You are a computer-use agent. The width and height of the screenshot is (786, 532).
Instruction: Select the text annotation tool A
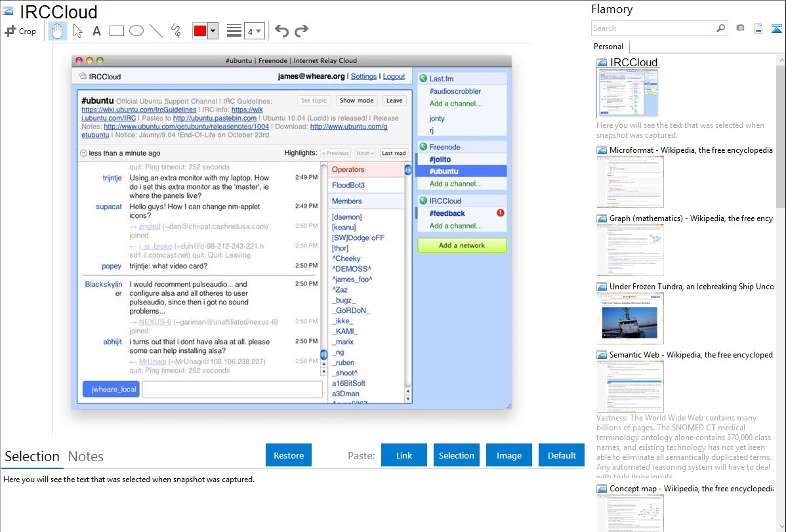pos(96,31)
